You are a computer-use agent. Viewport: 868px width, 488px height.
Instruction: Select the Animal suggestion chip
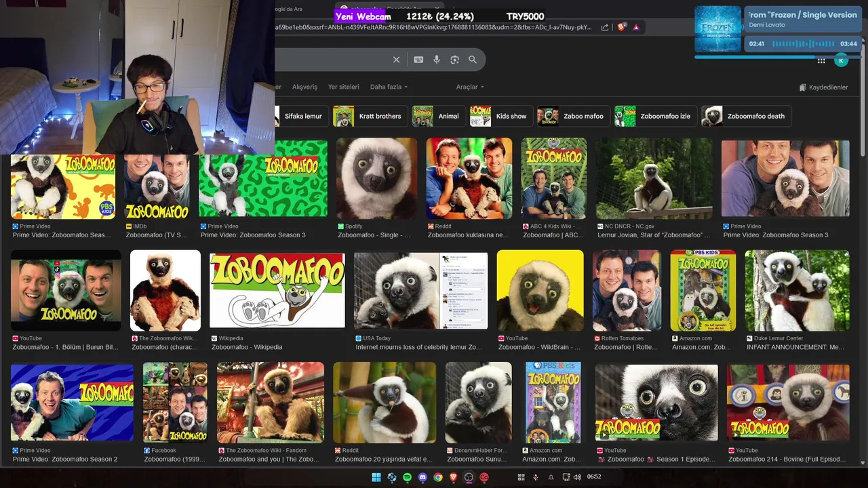click(438, 116)
